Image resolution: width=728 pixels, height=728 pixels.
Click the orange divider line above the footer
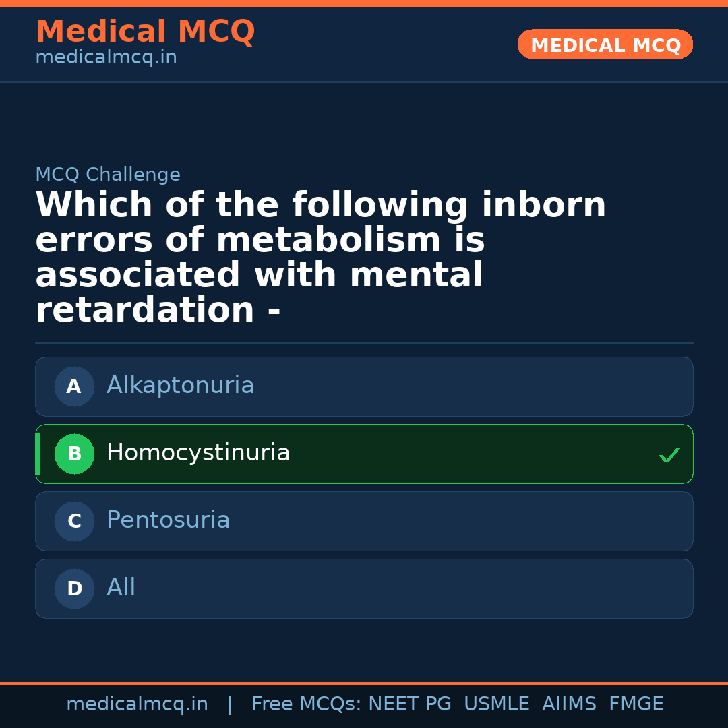point(364,681)
